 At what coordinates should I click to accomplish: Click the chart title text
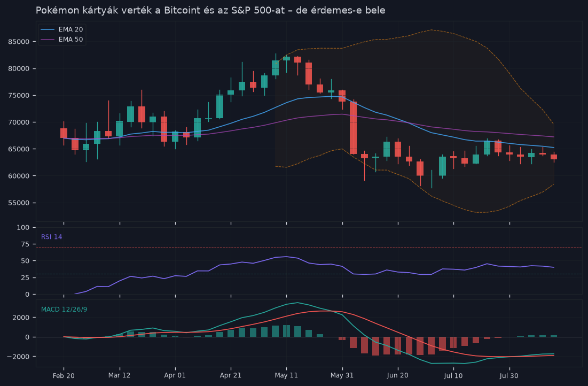[x=210, y=10]
